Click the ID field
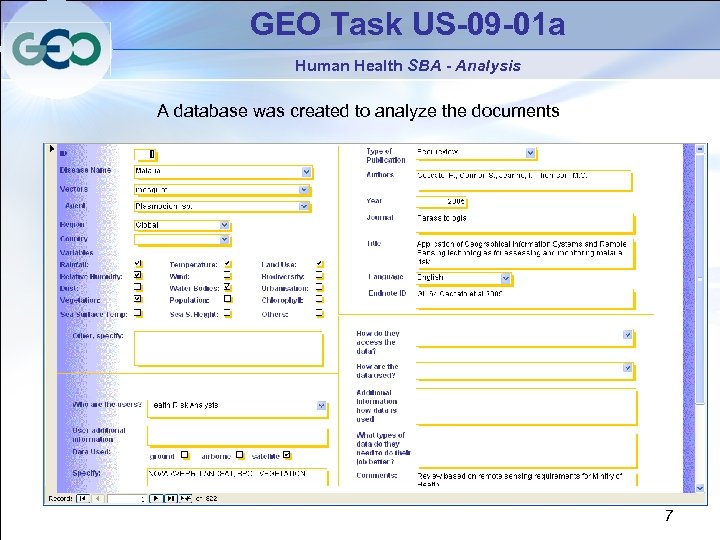 tap(145, 154)
